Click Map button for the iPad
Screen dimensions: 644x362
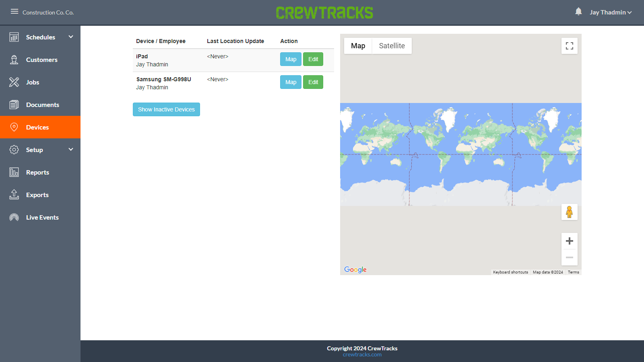click(291, 59)
